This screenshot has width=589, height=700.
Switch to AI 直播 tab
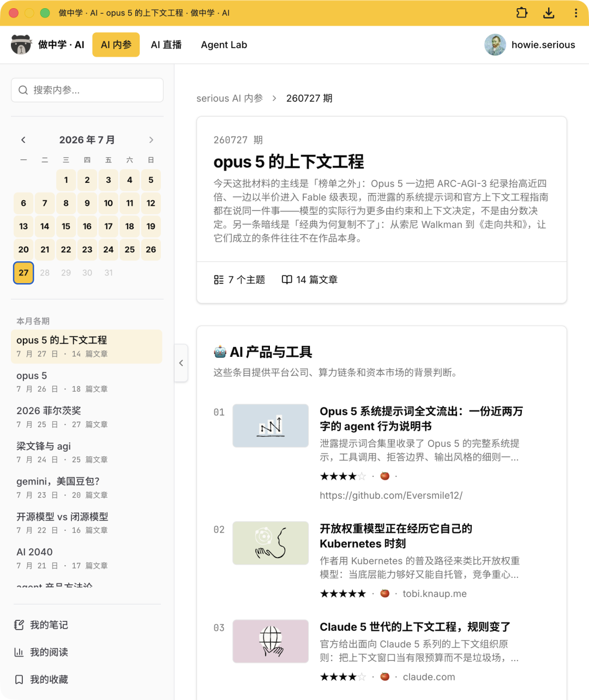point(166,45)
